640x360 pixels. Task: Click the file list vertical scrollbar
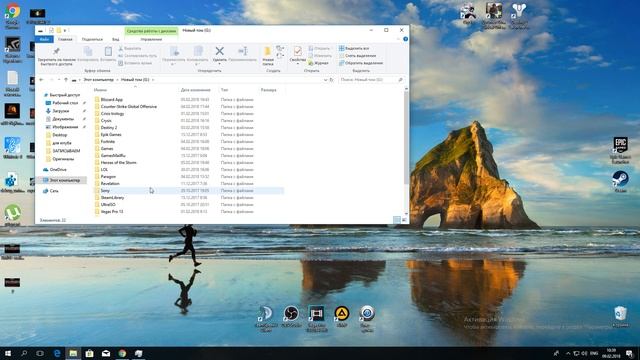tap(406, 138)
